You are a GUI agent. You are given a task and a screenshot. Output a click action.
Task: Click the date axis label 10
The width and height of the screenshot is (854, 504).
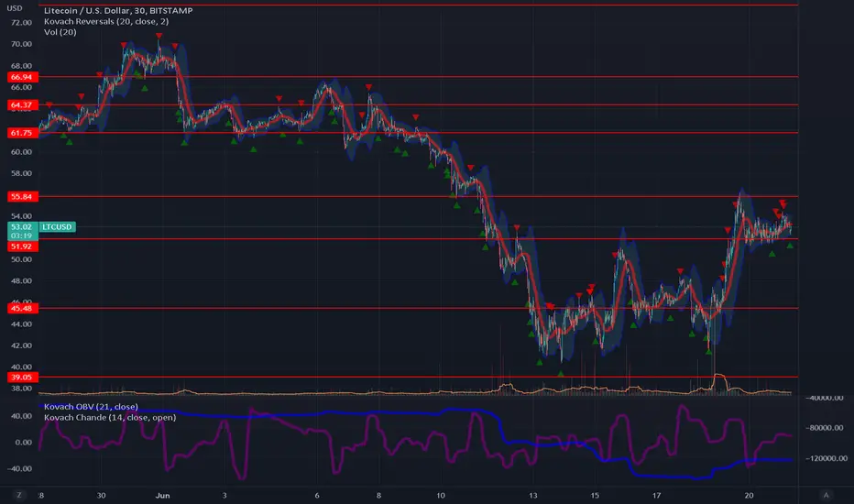[x=441, y=495]
